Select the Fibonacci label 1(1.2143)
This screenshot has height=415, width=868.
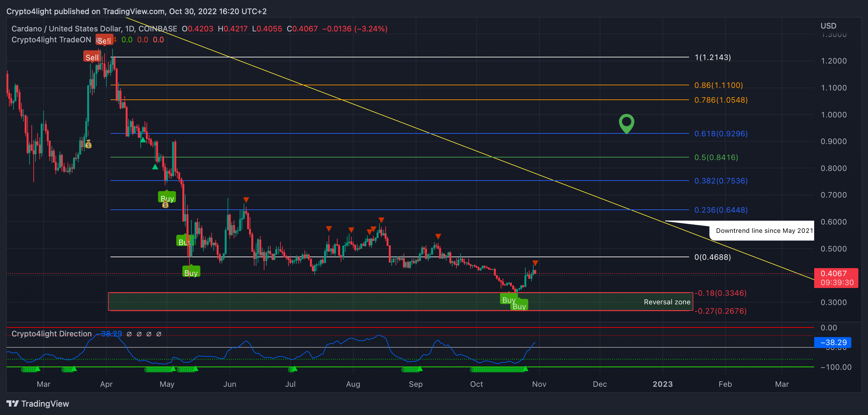click(x=713, y=57)
